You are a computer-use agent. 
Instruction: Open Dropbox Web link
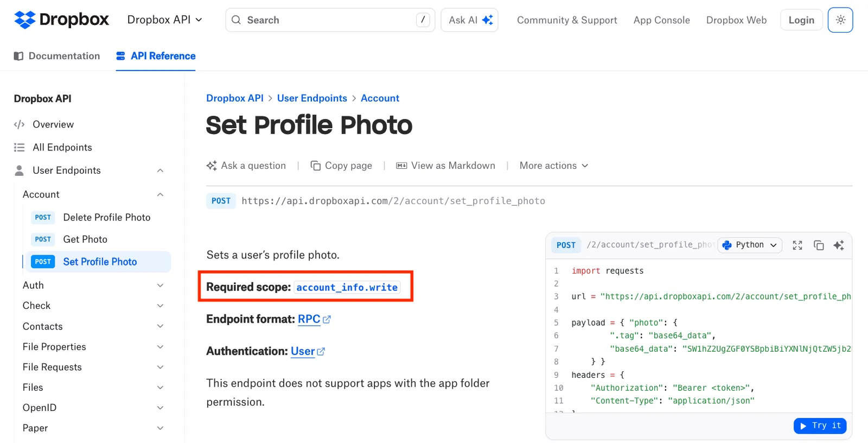pos(736,20)
